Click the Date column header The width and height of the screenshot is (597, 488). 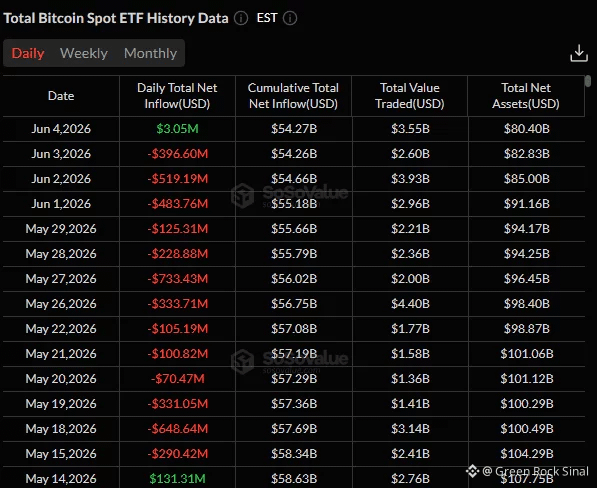[61, 96]
